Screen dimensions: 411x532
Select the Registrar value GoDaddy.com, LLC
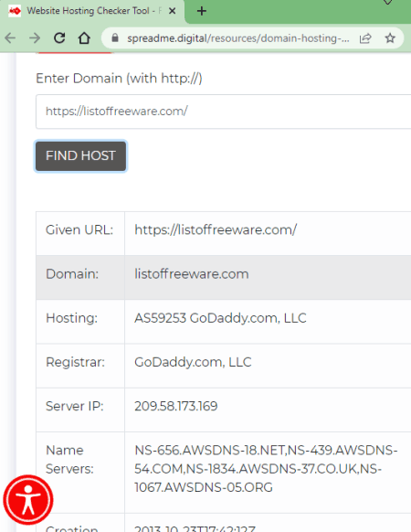193,362
